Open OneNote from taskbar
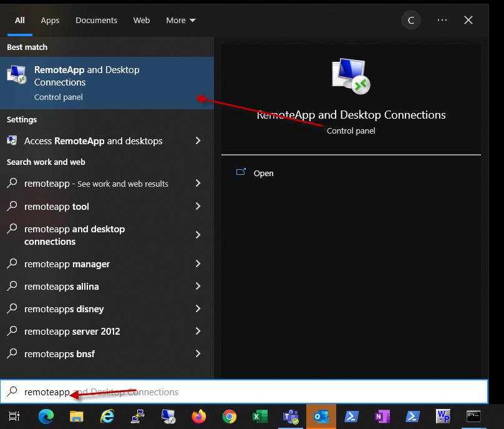The width and height of the screenshot is (504, 429). pyautogui.click(x=382, y=417)
